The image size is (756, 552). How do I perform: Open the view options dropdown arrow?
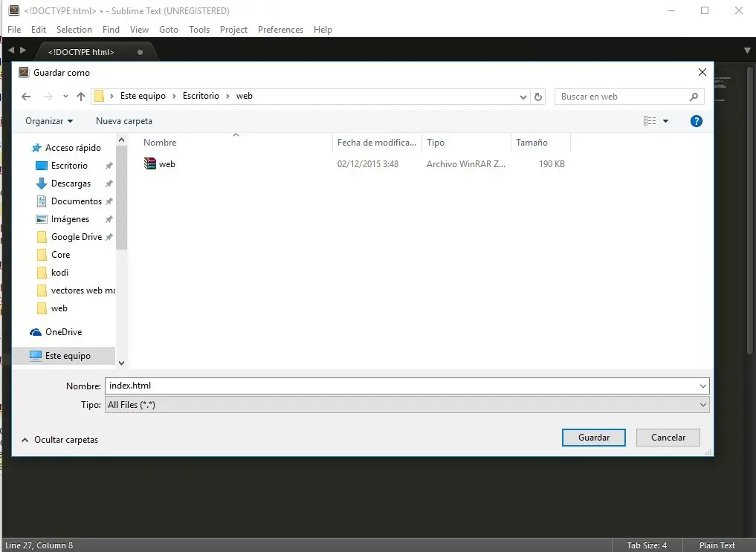click(x=665, y=121)
